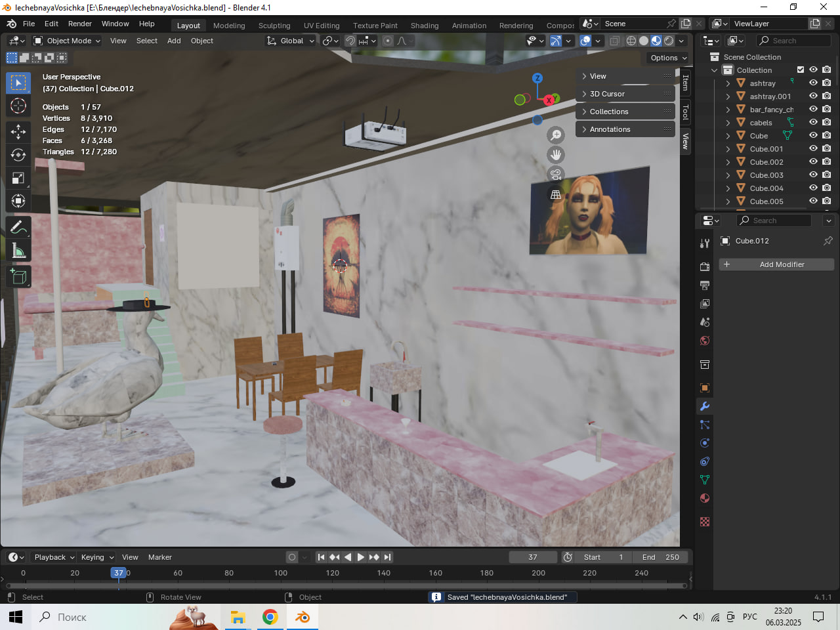Open the Keying dropdown in timeline
Image resolution: width=840 pixels, height=630 pixels.
[x=97, y=557]
